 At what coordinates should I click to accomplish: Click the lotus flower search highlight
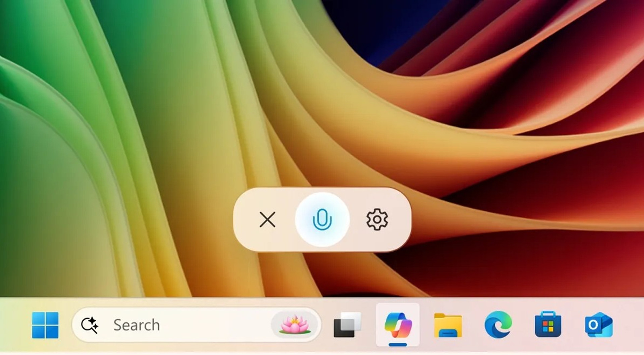coord(294,324)
